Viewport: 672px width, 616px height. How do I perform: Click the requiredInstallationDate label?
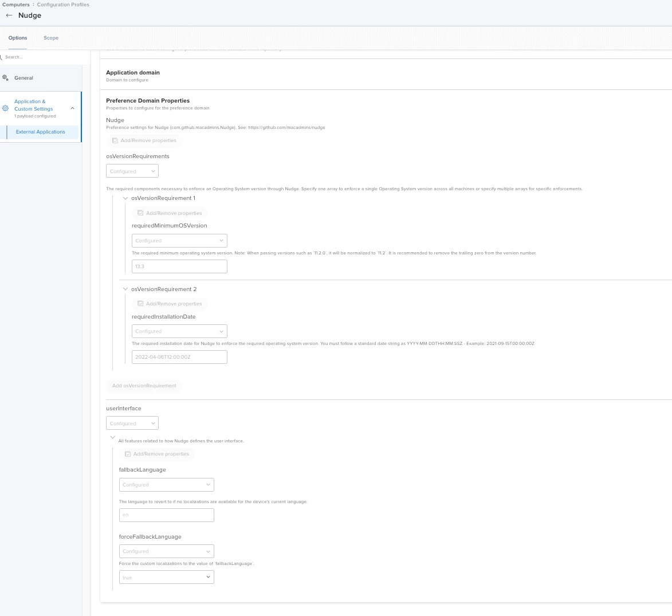pos(163,317)
